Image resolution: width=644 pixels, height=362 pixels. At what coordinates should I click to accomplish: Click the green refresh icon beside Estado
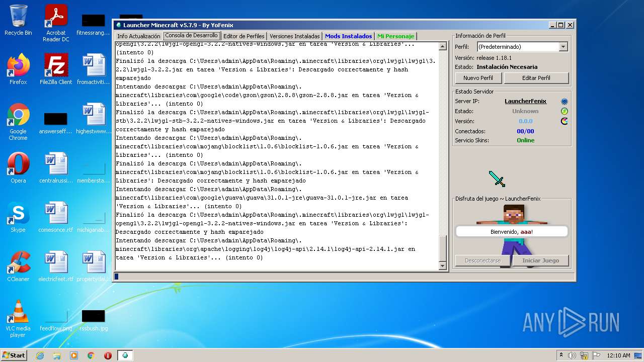click(565, 111)
